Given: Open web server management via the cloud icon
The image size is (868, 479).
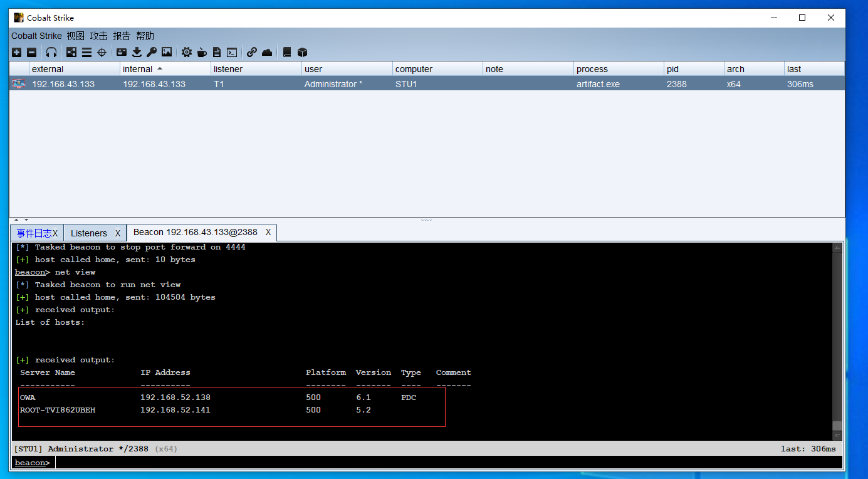Looking at the screenshot, I should click(267, 53).
